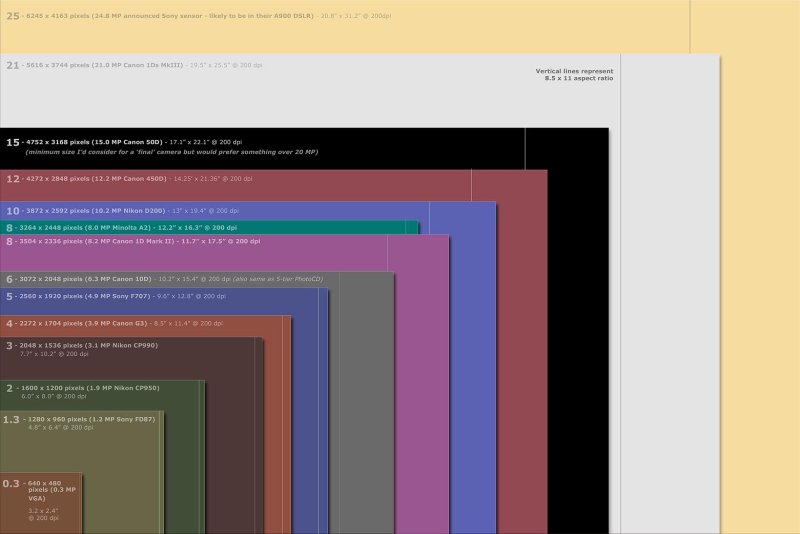
Task: Select the 12.2 MP Canon 450D label
Action: coord(129,179)
